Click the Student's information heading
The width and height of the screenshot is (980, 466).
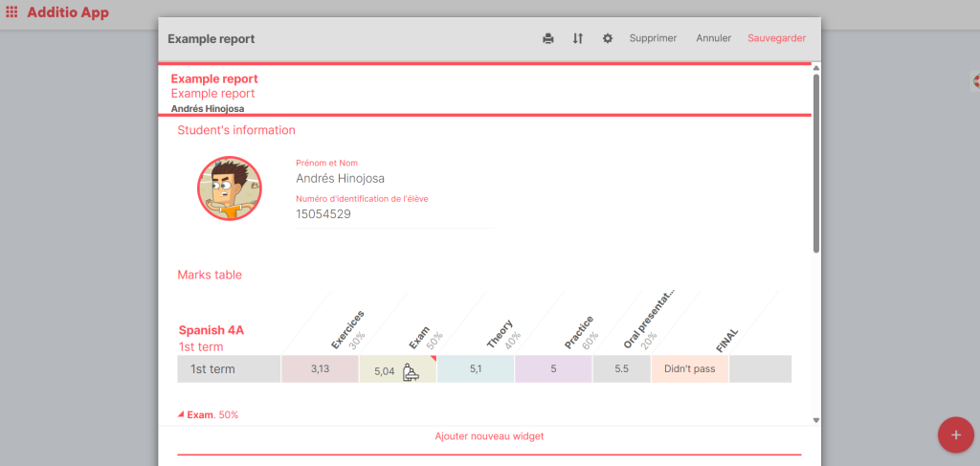point(236,130)
